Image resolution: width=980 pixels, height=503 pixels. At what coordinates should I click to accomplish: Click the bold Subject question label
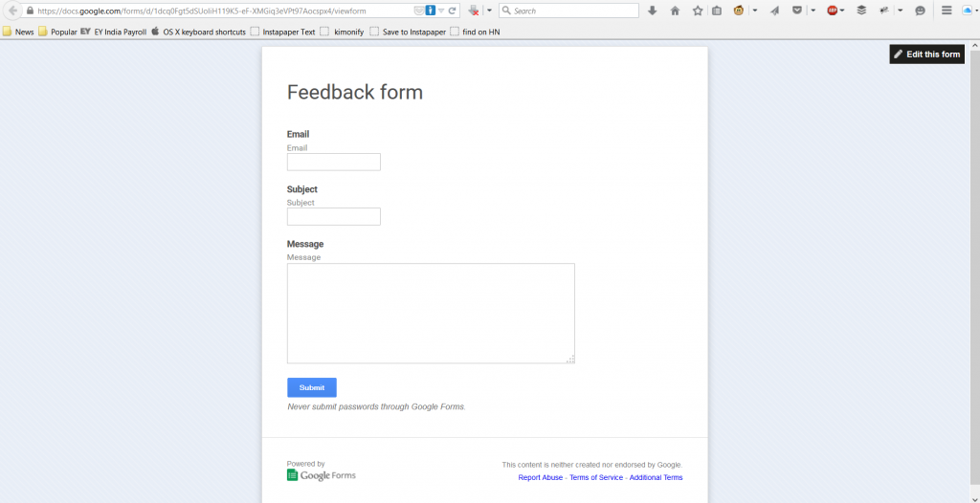pos(302,189)
